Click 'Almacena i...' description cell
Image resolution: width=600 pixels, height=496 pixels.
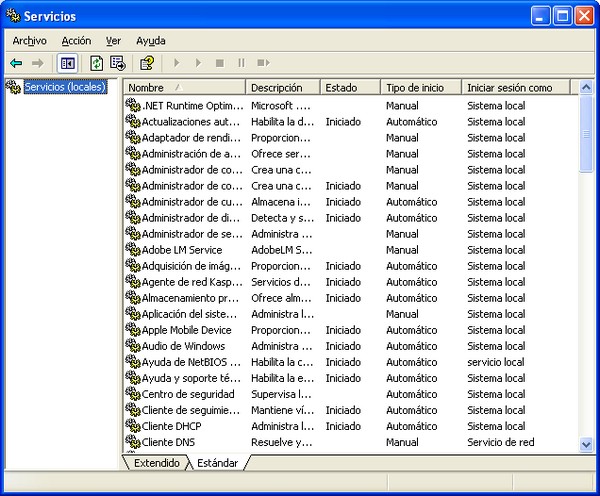(281, 202)
